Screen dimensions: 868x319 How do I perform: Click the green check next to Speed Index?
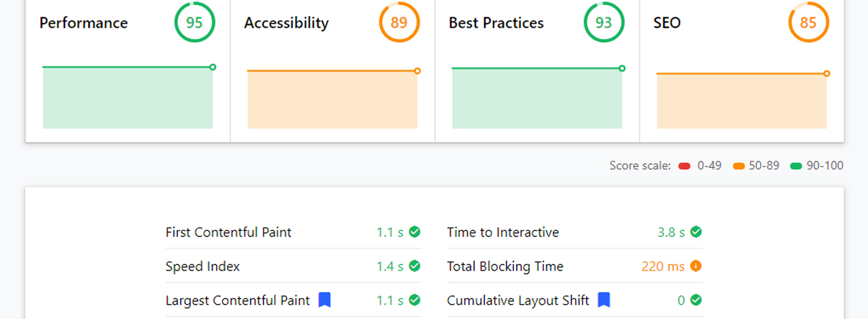pyautogui.click(x=415, y=266)
